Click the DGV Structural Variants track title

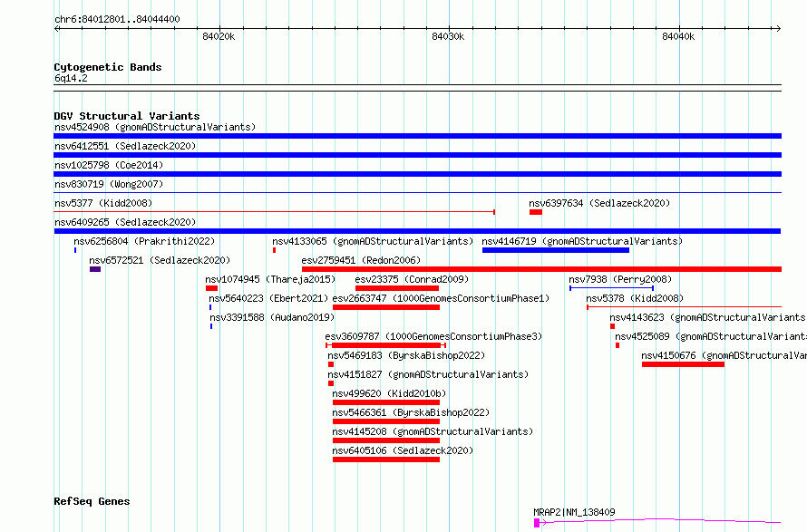pos(127,116)
